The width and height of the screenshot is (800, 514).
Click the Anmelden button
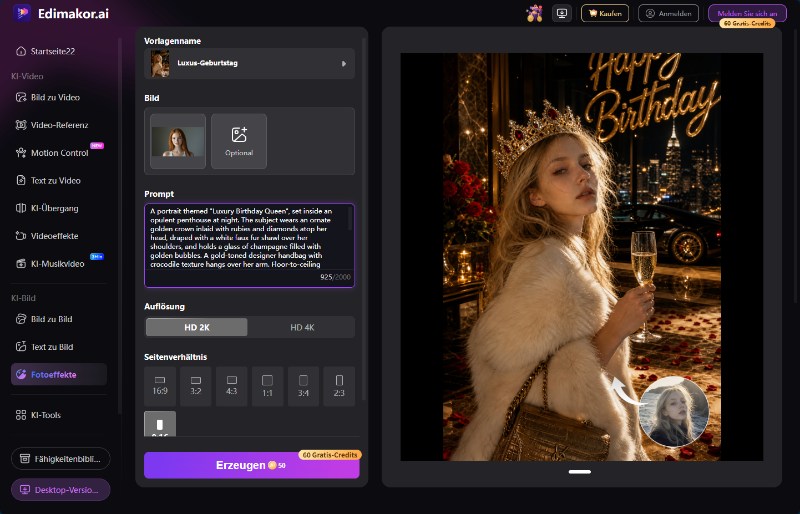(x=668, y=13)
